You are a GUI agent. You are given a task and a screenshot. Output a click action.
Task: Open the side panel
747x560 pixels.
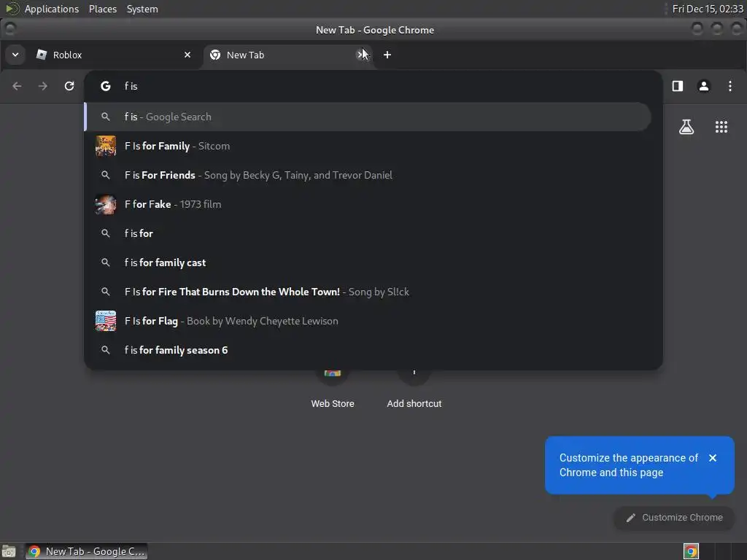point(678,86)
